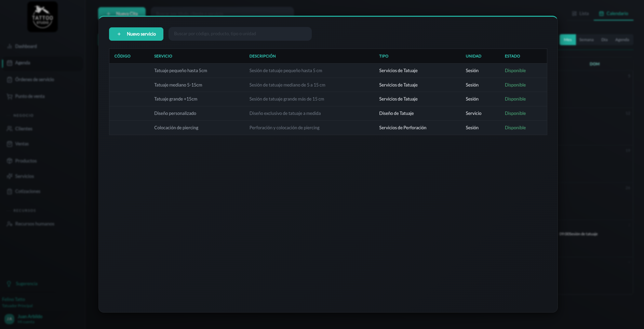Click the Nuevo servicio button
644x329 pixels.
[x=136, y=34]
